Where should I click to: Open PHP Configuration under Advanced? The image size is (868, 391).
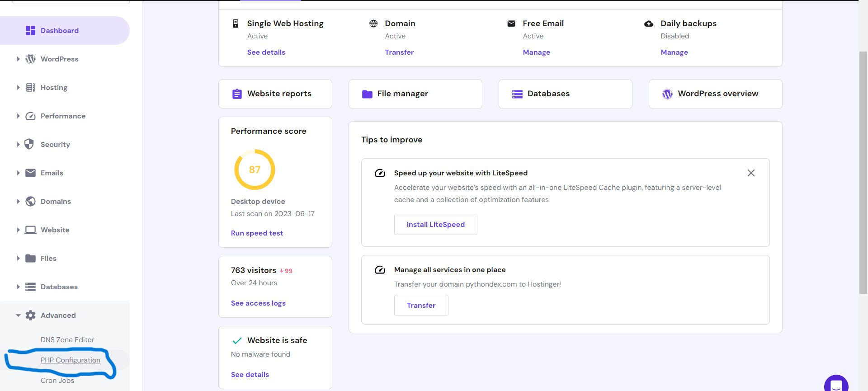pos(71,360)
